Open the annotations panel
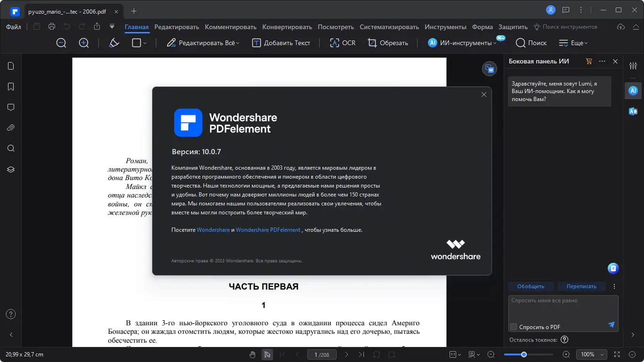The image size is (644, 362). pos(10,107)
